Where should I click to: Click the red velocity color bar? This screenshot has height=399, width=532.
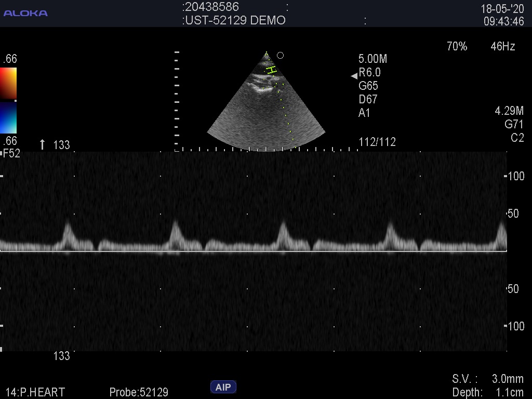tap(8, 83)
